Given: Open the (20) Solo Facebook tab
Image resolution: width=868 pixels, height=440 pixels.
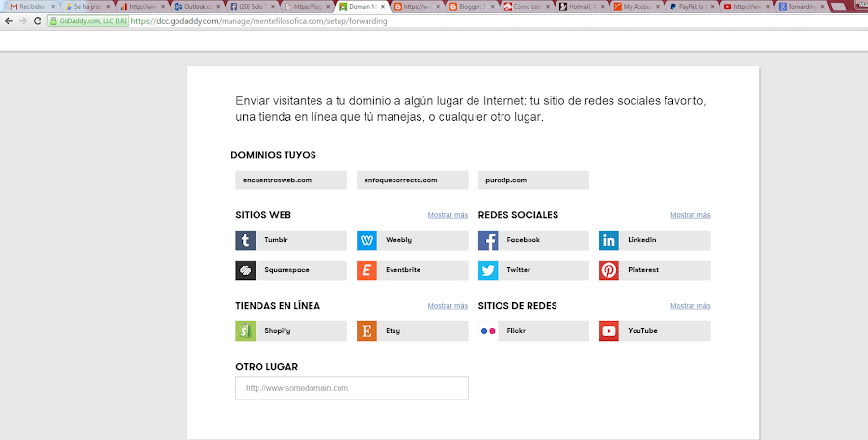Looking at the screenshot, I should pos(252,7).
